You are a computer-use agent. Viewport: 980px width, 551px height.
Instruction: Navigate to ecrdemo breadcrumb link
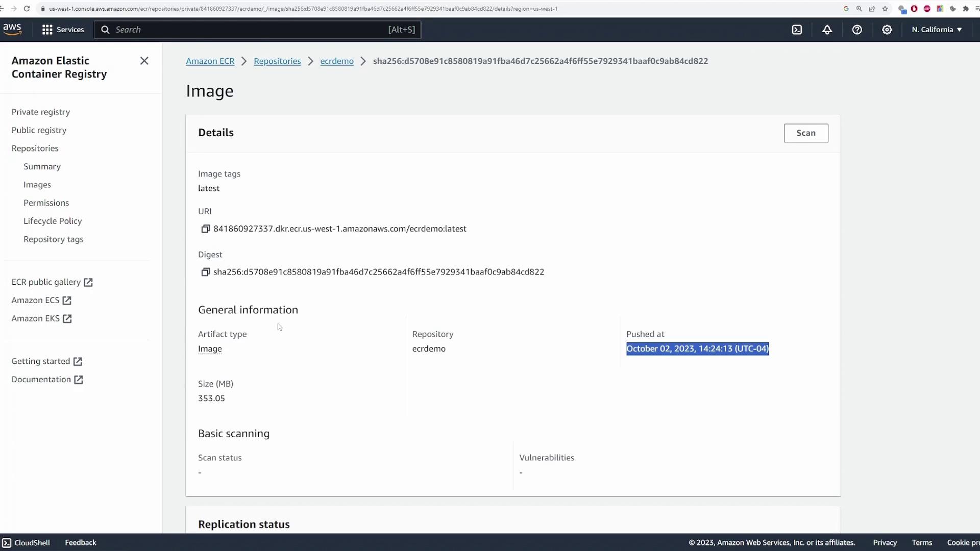click(x=337, y=61)
